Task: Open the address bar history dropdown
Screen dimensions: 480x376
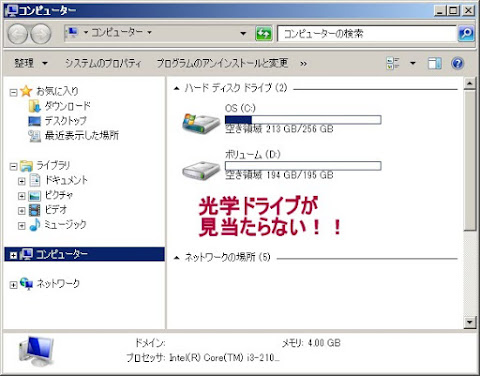Action: [x=243, y=33]
